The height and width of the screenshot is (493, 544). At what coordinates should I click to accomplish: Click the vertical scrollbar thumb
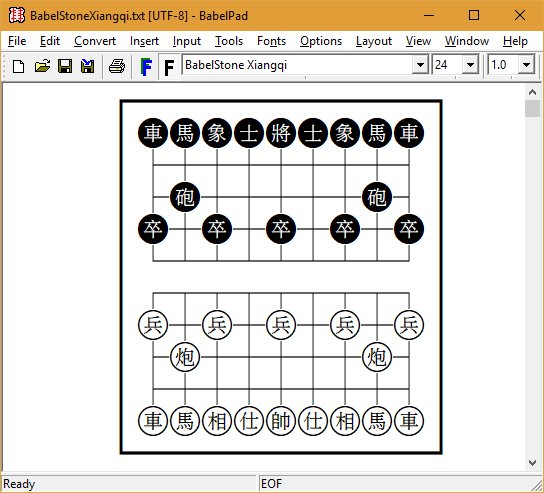[533, 109]
